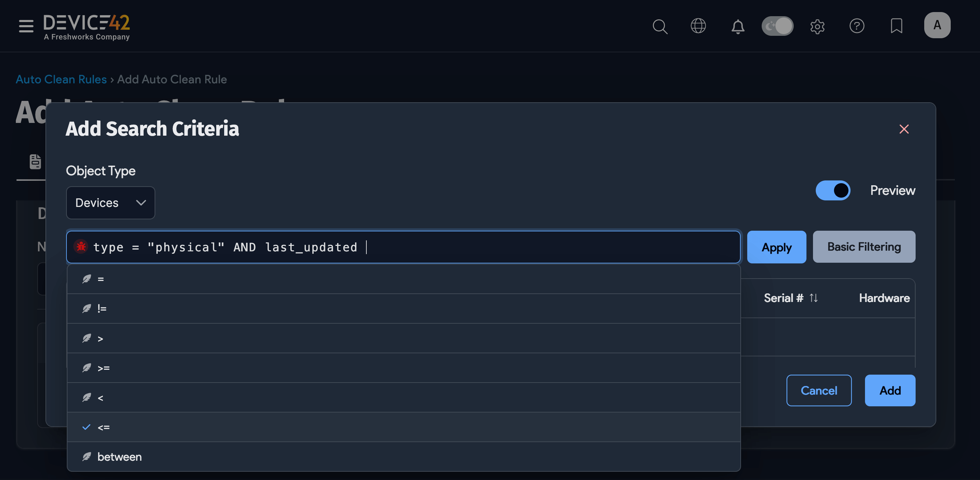View notifications via the bell icon

tap(738, 27)
